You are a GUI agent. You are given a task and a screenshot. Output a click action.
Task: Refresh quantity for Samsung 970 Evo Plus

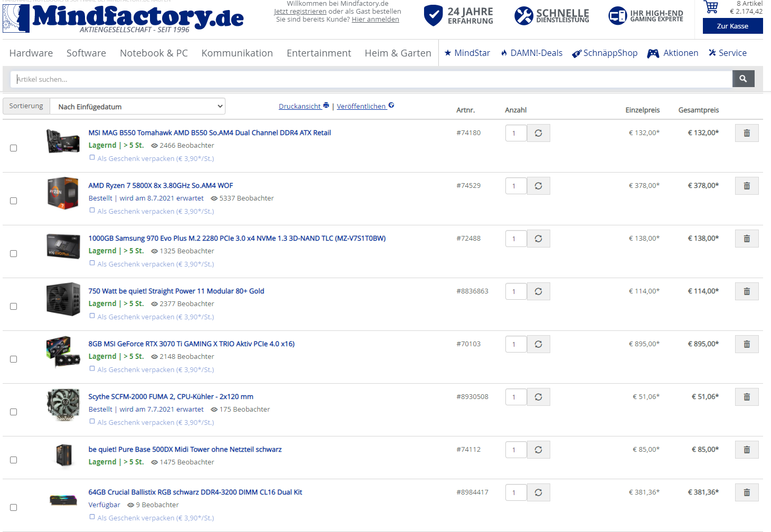point(538,239)
